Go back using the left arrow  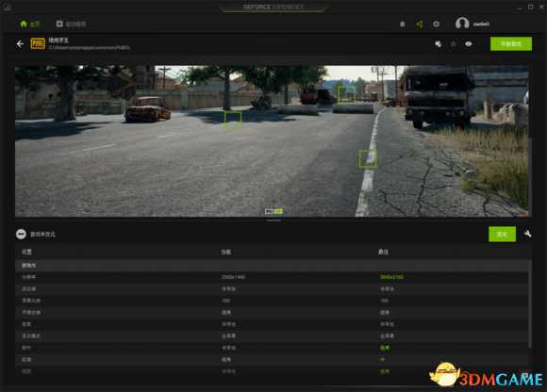pyautogui.click(x=20, y=44)
